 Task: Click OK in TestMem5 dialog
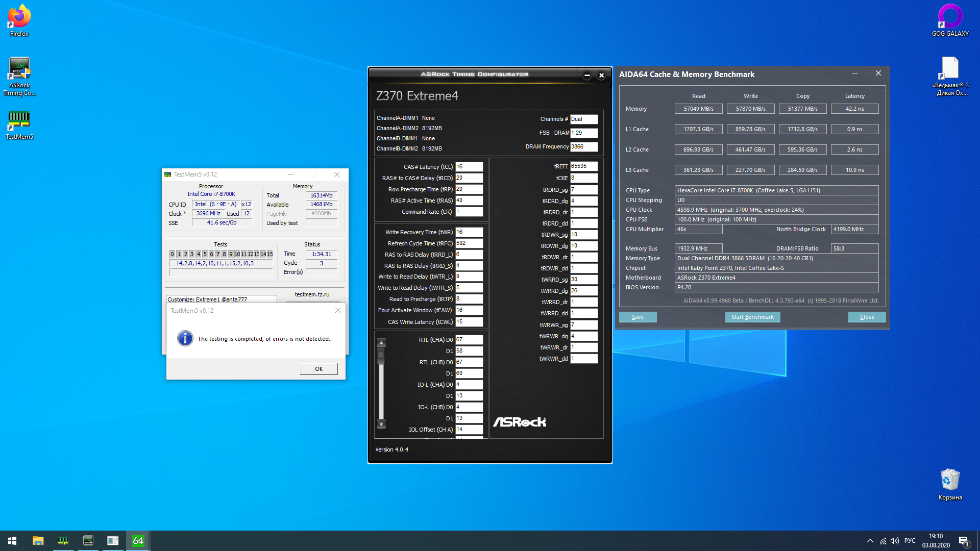coord(318,369)
